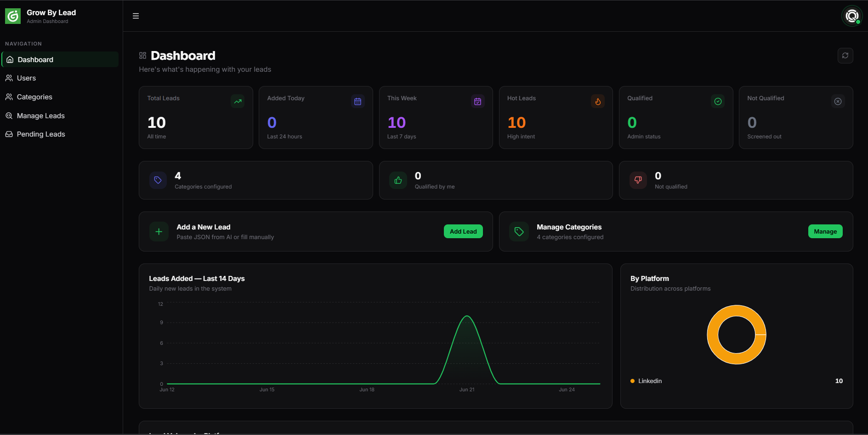Image resolution: width=868 pixels, height=435 pixels.
Task: Click the Hot Leads flame icon
Action: click(x=598, y=101)
